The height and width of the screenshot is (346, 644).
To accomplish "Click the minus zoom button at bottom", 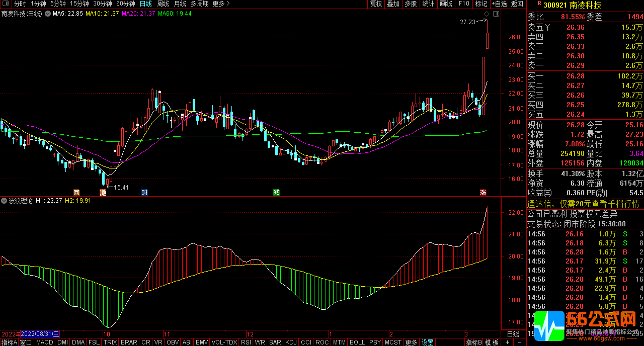I will [519, 342].
